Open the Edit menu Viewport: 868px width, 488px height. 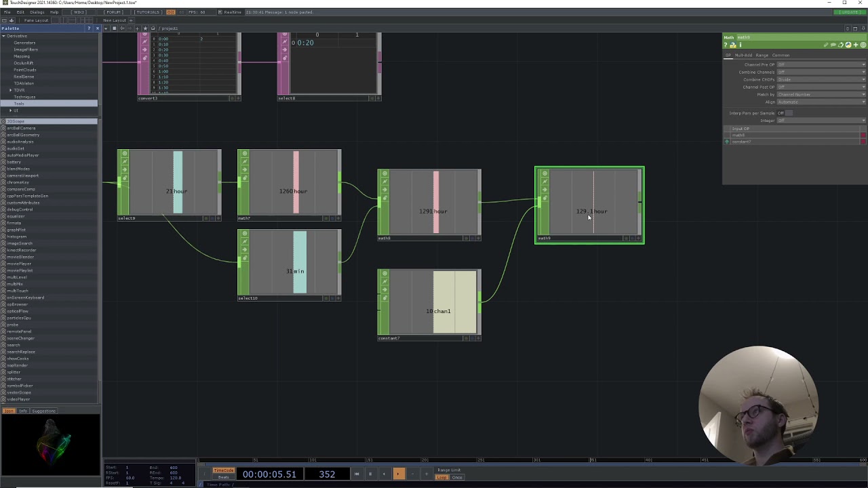20,12
